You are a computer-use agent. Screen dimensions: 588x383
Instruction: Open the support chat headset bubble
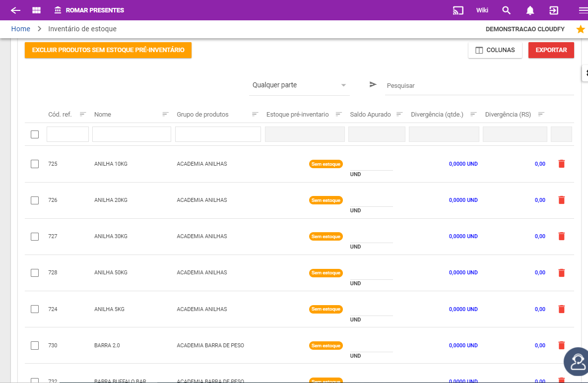coord(578,361)
